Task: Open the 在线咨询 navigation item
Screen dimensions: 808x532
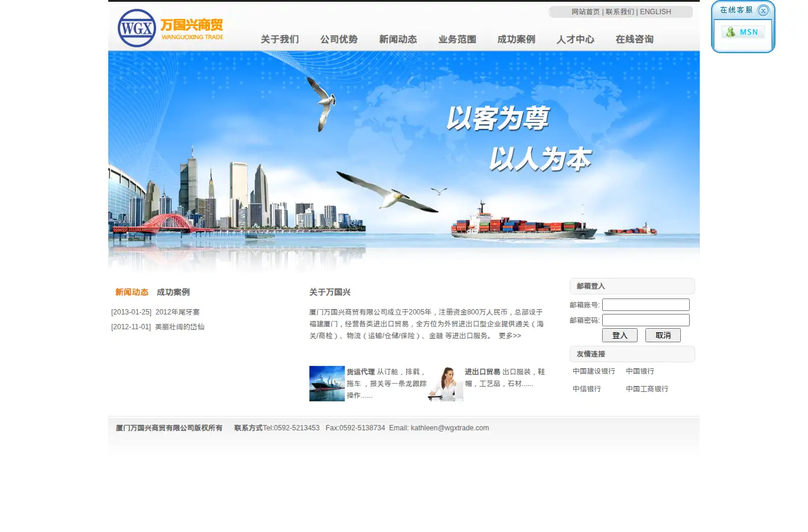Action: click(635, 39)
